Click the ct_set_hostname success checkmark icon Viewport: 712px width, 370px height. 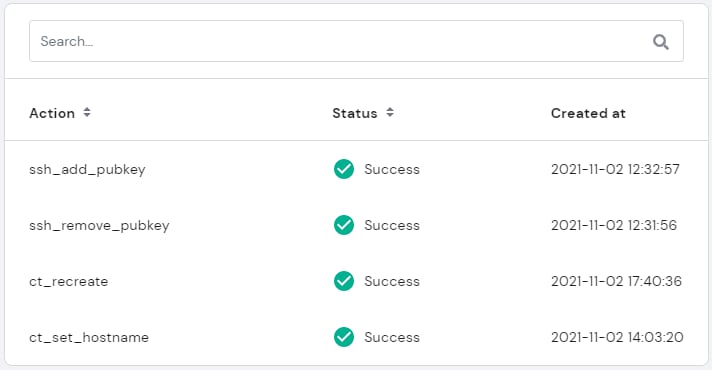(344, 337)
